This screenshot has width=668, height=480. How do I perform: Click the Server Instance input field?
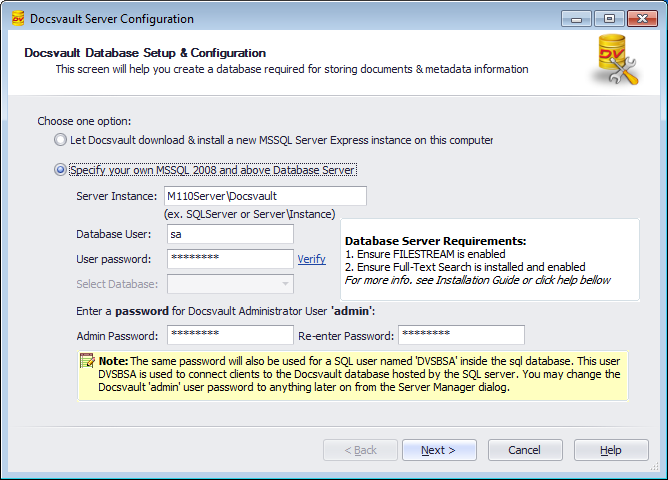tap(265, 196)
